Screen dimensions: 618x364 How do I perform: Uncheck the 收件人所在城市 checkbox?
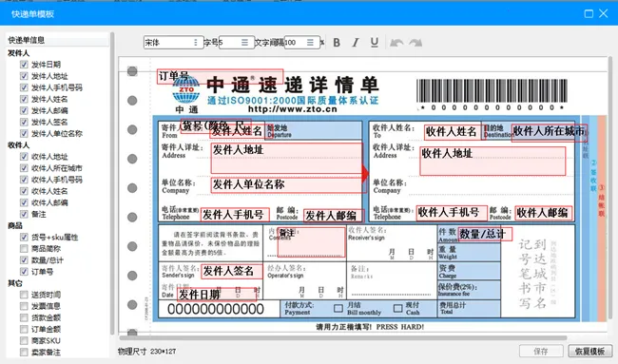point(24,168)
